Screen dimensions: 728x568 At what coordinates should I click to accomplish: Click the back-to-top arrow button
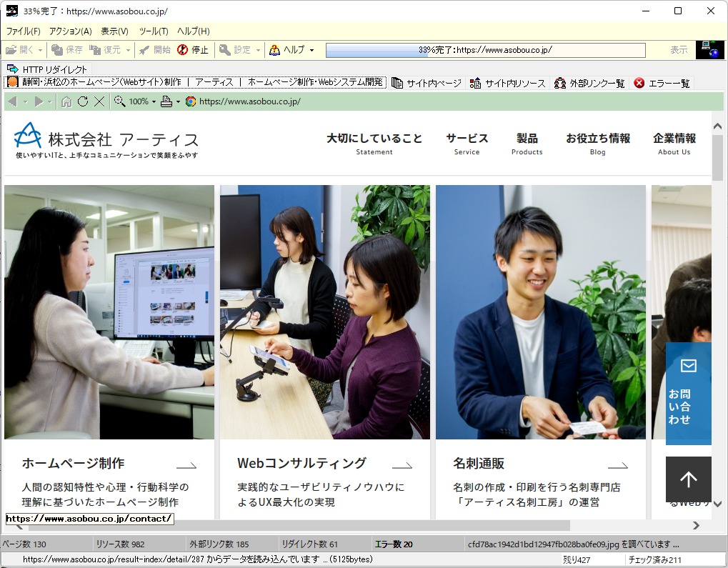tap(689, 479)
